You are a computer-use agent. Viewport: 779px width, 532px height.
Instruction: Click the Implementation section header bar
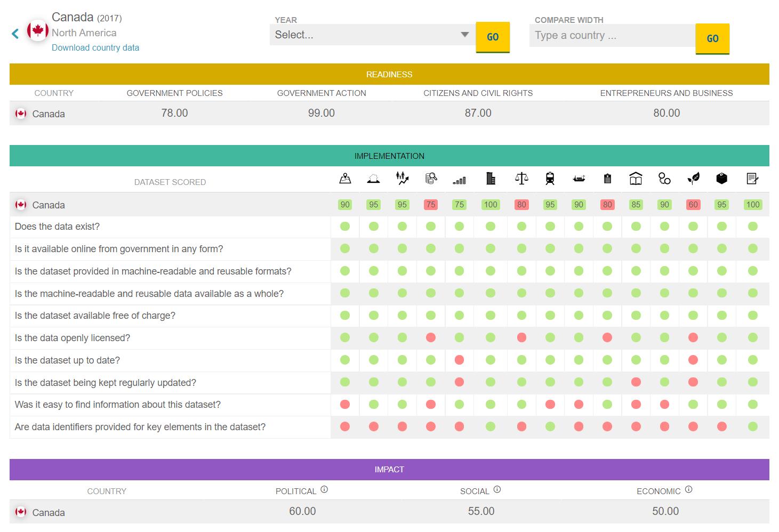point(389,156)
